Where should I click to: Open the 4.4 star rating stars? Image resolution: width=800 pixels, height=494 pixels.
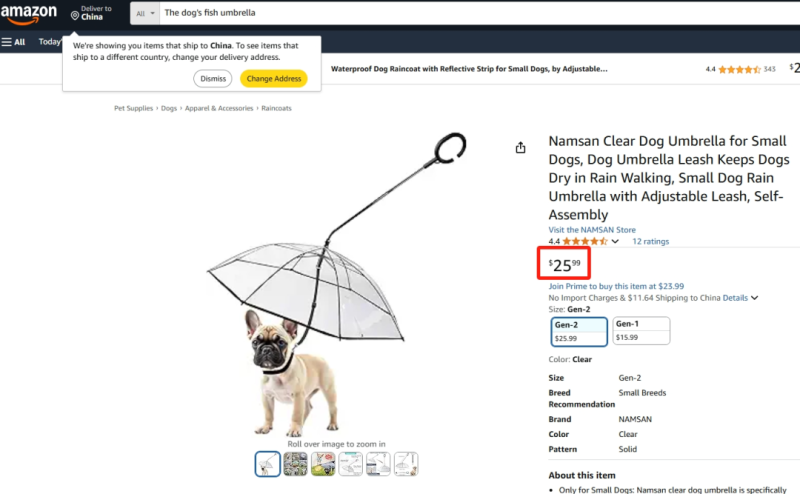tap(585, 241)
